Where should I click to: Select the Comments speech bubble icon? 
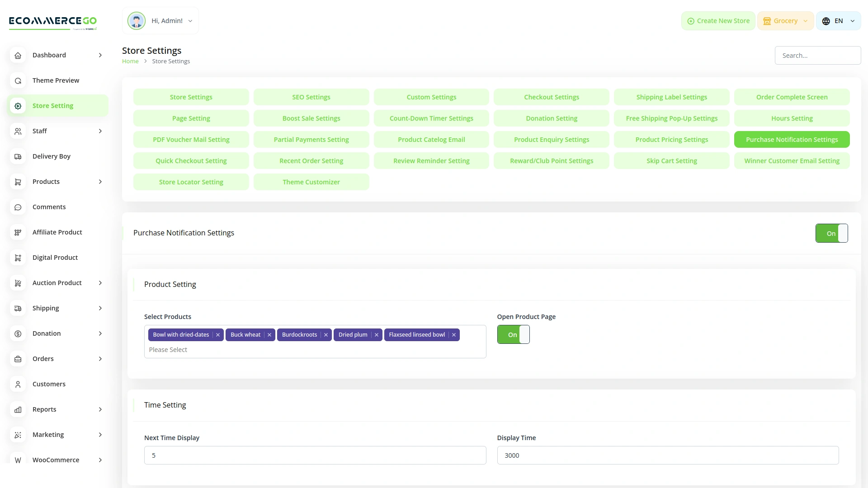pyautogui.click(x=18, y=207)
